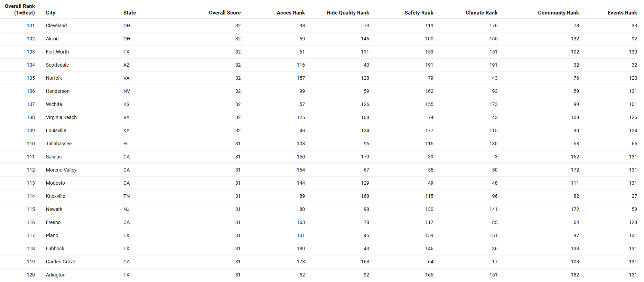This screenshot has width=644, height=282.
Task: Sort by Ride Quality Rank header
Action: pos(348,13)
